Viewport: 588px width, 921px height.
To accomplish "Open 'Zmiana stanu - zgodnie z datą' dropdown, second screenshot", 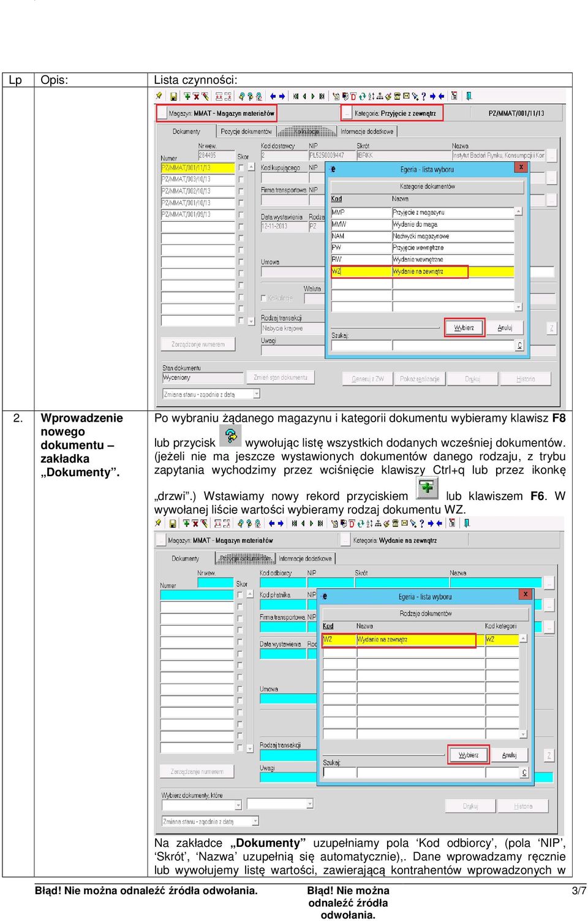I will pos(255,821).
